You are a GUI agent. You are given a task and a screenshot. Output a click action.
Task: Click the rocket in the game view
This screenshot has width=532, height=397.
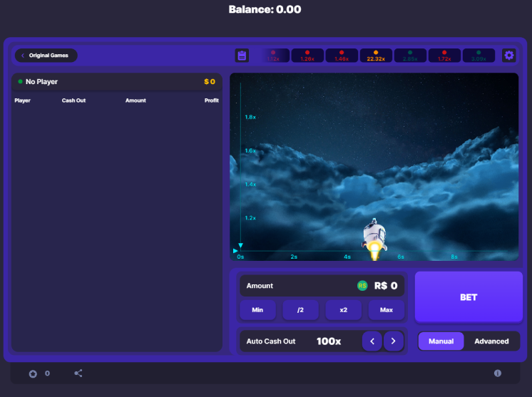tap(374, 236)
